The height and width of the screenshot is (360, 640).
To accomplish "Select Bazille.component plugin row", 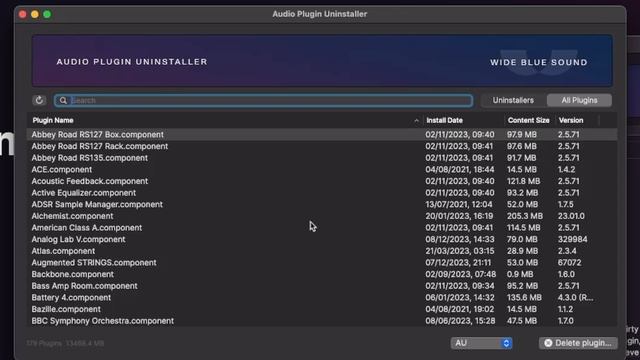I will tap(322, 309).
